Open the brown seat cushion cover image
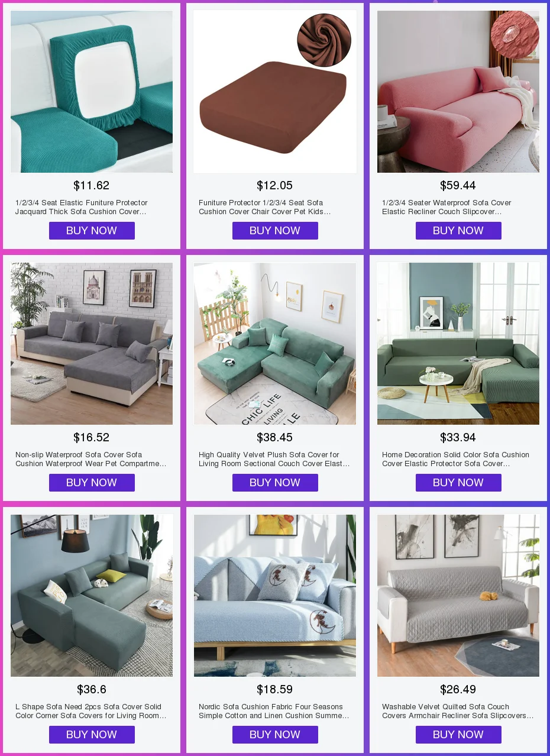550x756 pixels. click(x=275, y=92)
